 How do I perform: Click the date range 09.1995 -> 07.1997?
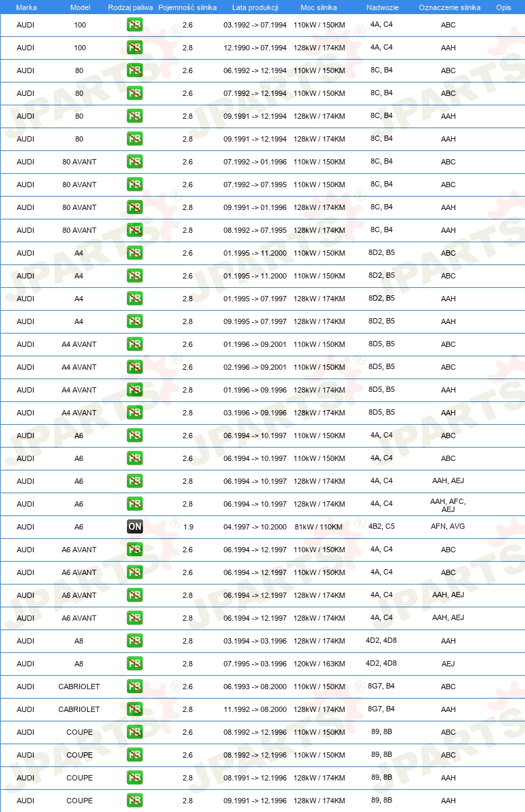click(x=255, y=321)
